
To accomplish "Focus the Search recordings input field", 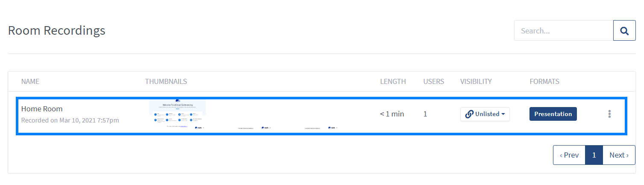I will point(564,30).
